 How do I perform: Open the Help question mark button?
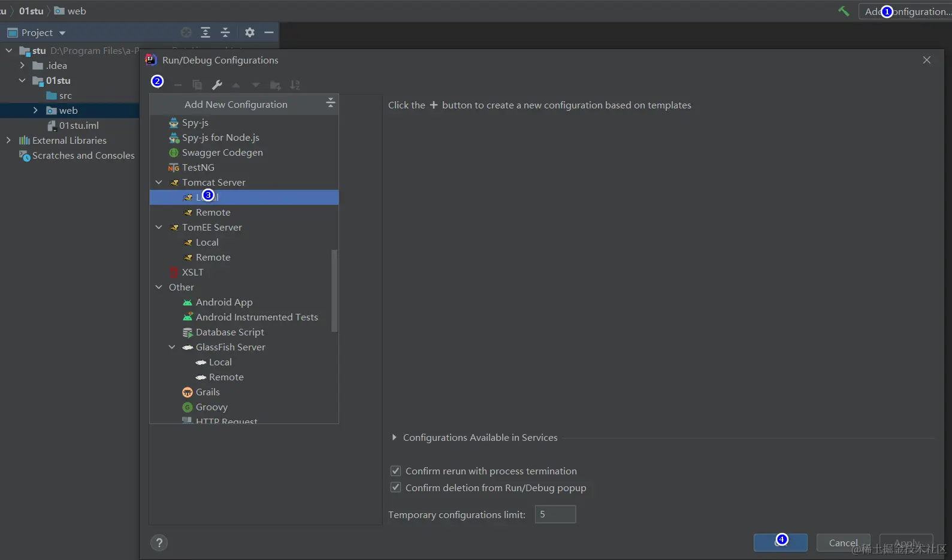coord(159,543)
